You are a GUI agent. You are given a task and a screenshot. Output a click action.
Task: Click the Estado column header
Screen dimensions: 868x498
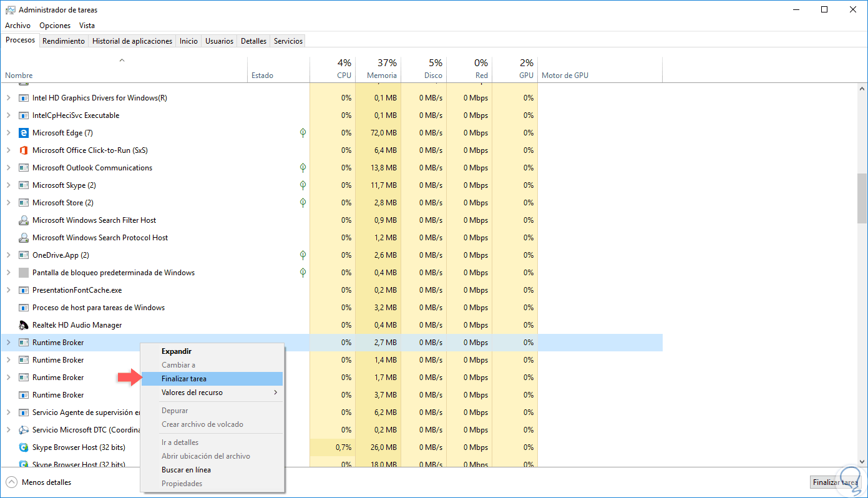(278, 69)
